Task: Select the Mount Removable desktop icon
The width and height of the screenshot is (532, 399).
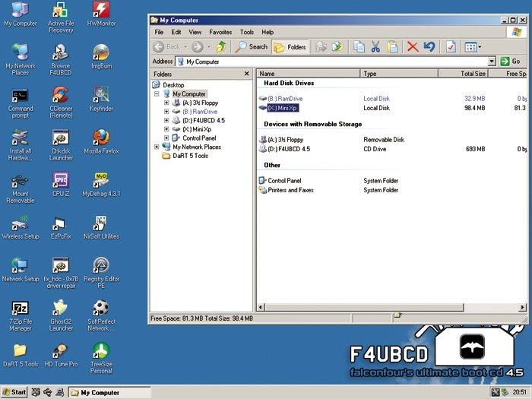Action: (21, 188)
